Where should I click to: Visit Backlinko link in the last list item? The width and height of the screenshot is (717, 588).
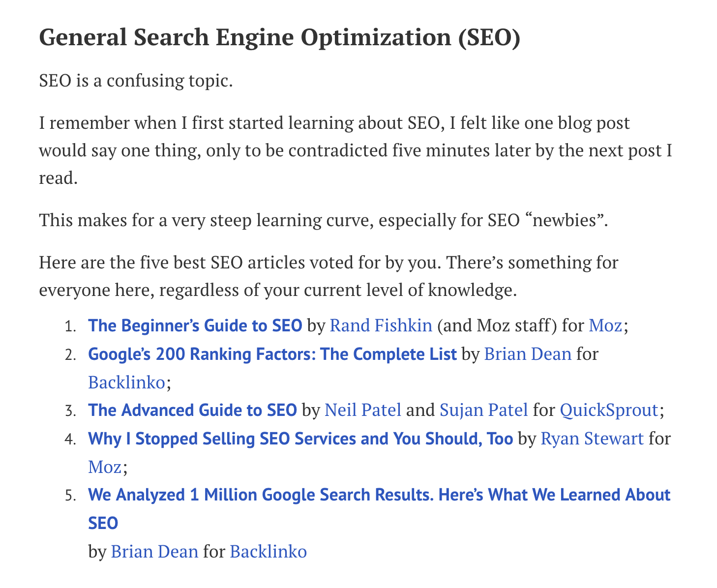[268, 552]
